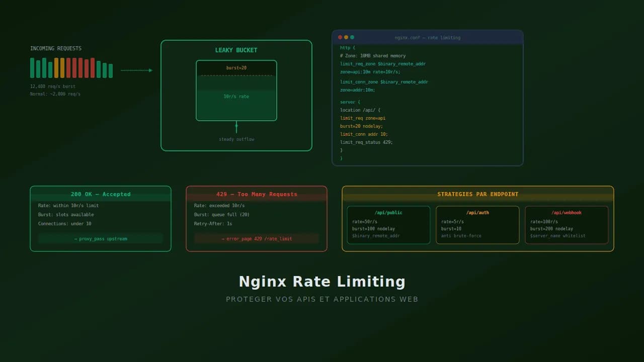Expand the 429 — Too Many Requests card
The image size is (644, 362).
click(257, 194)
